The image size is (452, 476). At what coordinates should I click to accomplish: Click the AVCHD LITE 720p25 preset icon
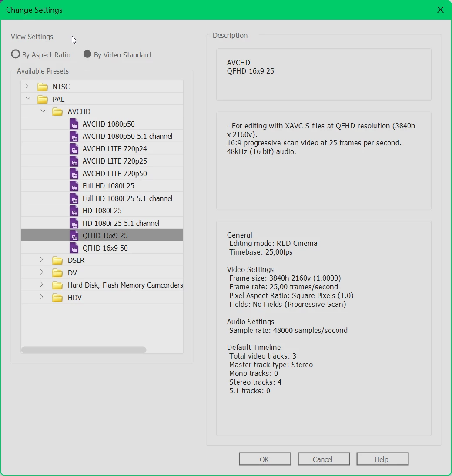coord(74,161)
